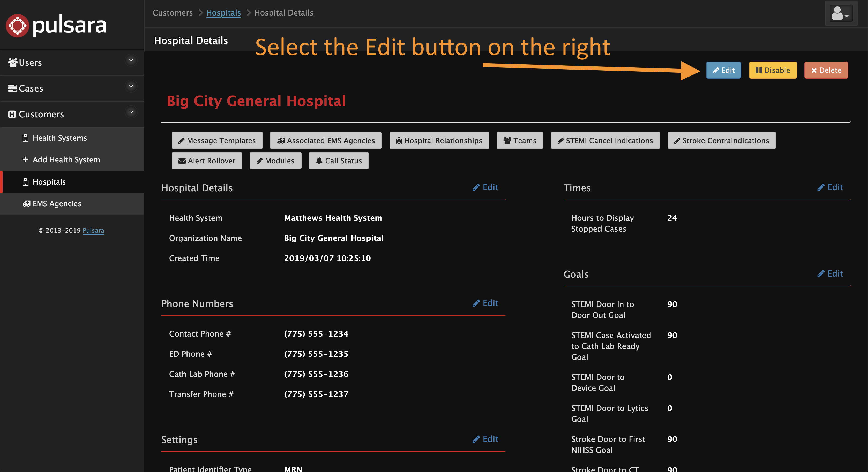868x472 pixels.
Task: Open Associated EMS Agencies
Action: pyautogui.click(x=325, y=140)
